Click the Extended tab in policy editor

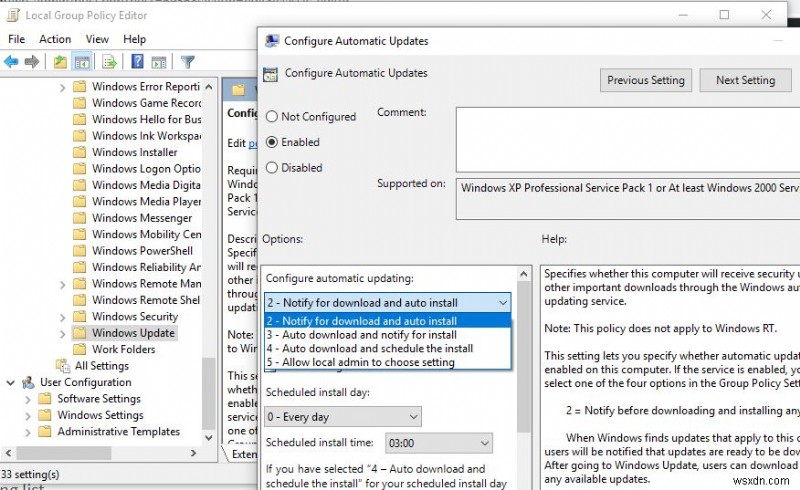click(244, 454)
